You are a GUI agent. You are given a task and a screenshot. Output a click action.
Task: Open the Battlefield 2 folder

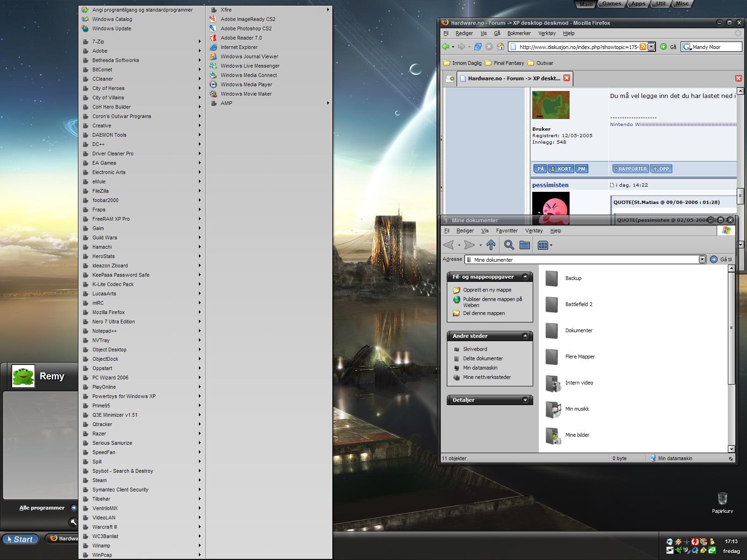(x=569, y=304)
